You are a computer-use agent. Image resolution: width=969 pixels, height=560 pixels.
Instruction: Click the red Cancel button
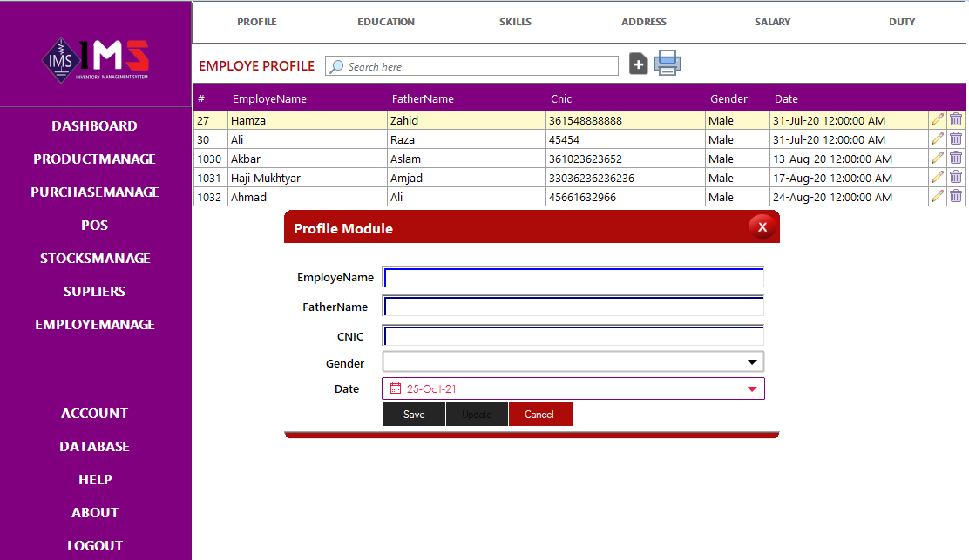tap(540, 415)
